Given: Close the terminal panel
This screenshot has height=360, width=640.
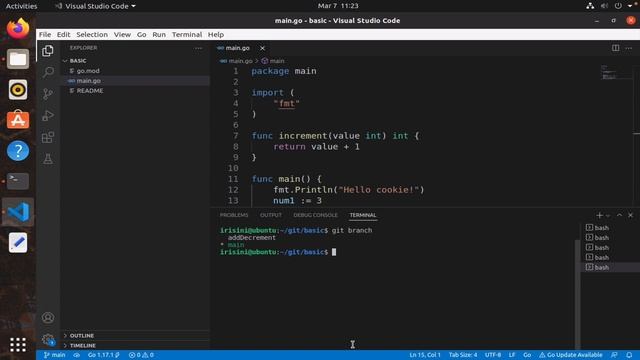Looking at the screenshot, I should (631, 215).
